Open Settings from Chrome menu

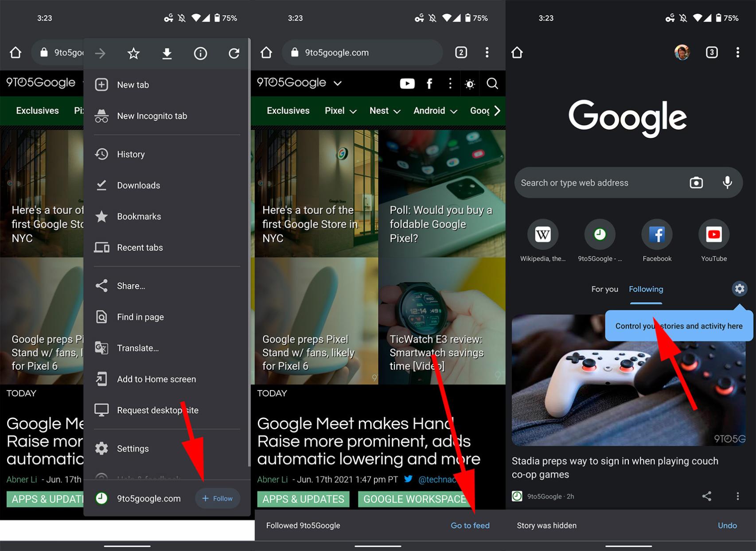tap(167, 448)
